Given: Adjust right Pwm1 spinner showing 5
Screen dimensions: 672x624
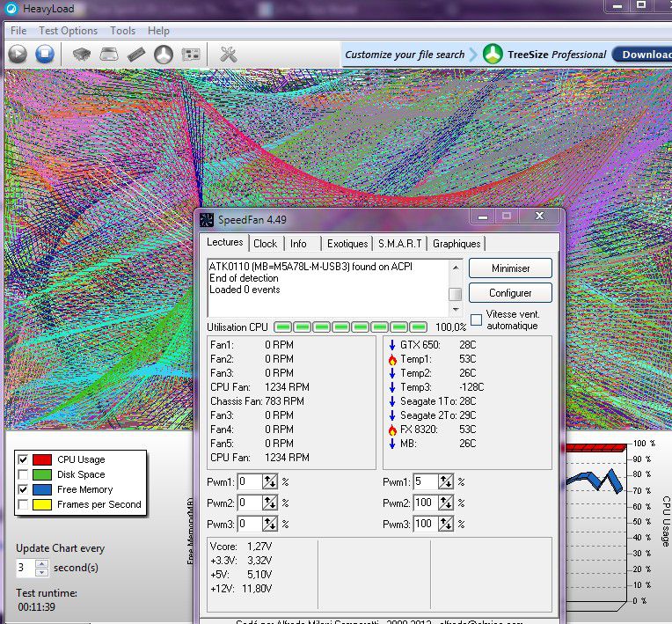Looking at the screenshot, I should 445,482.
